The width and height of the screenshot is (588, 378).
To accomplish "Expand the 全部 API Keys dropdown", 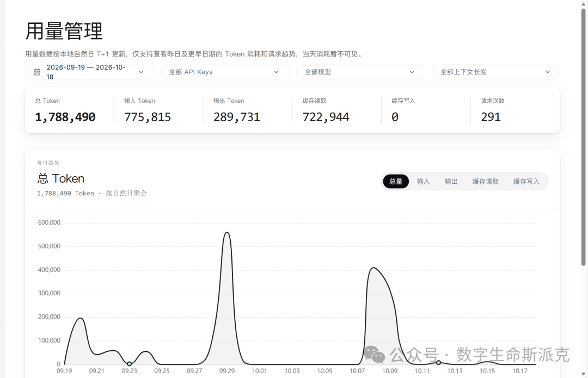I will pos(224,72).
